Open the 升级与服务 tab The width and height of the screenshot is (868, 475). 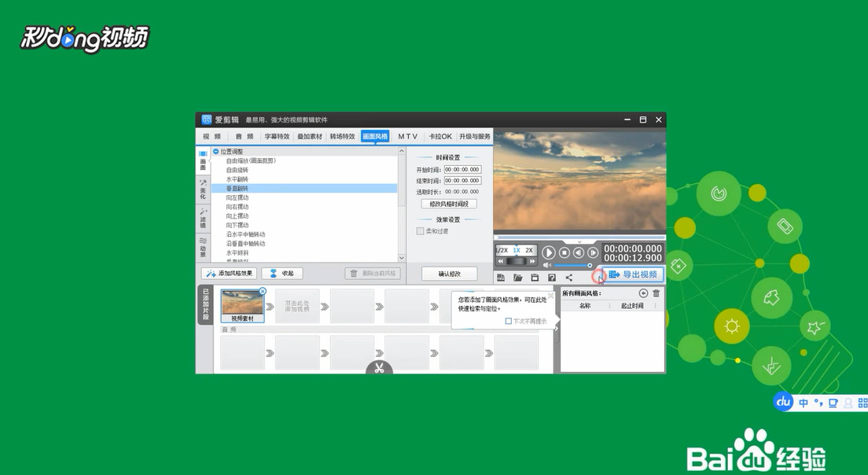tap(474, 136)
